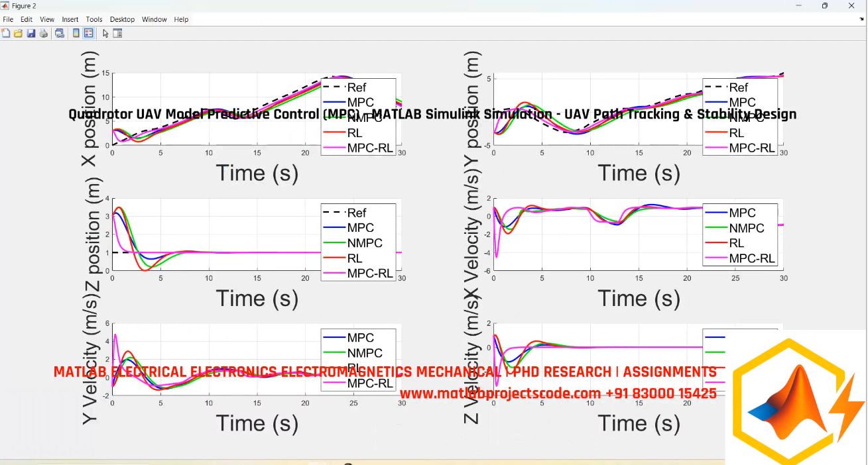868x465 pixels.
Task: Click 'Time (s)' label under Y Velocity plot
Action: tap(257, 423)
